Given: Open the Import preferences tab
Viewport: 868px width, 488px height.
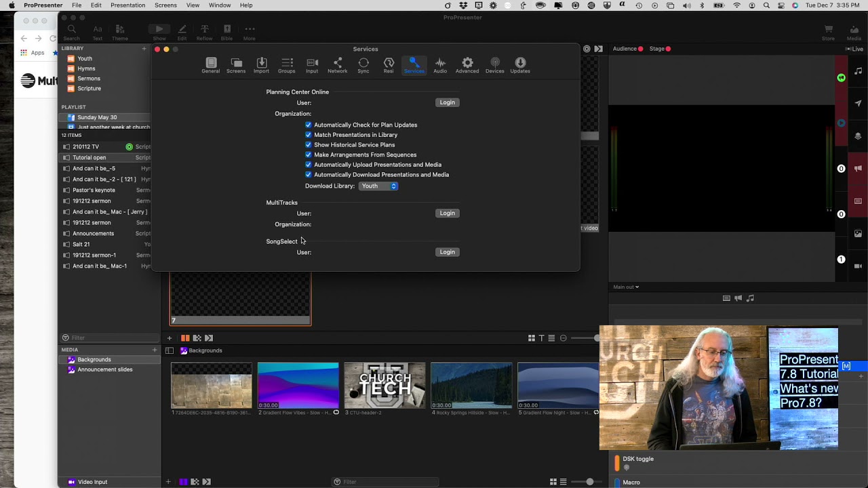Looking at the screenshot, I should click(x=261, y=65).
